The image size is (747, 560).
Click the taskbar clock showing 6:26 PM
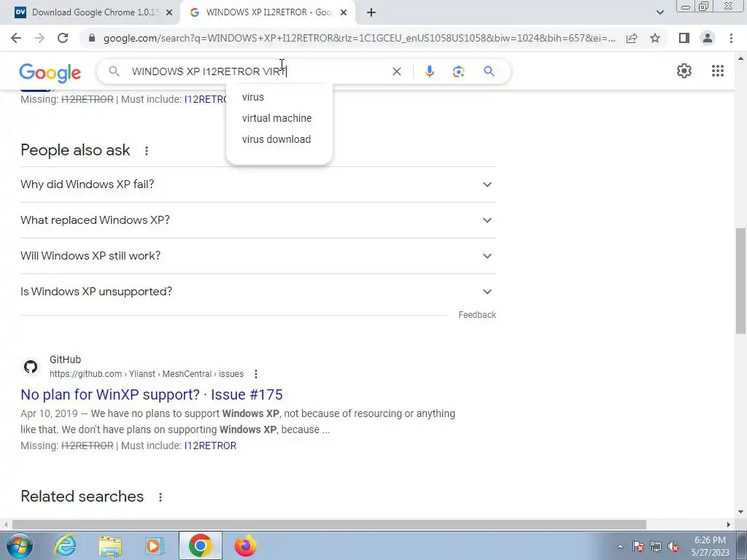(710, 546)
